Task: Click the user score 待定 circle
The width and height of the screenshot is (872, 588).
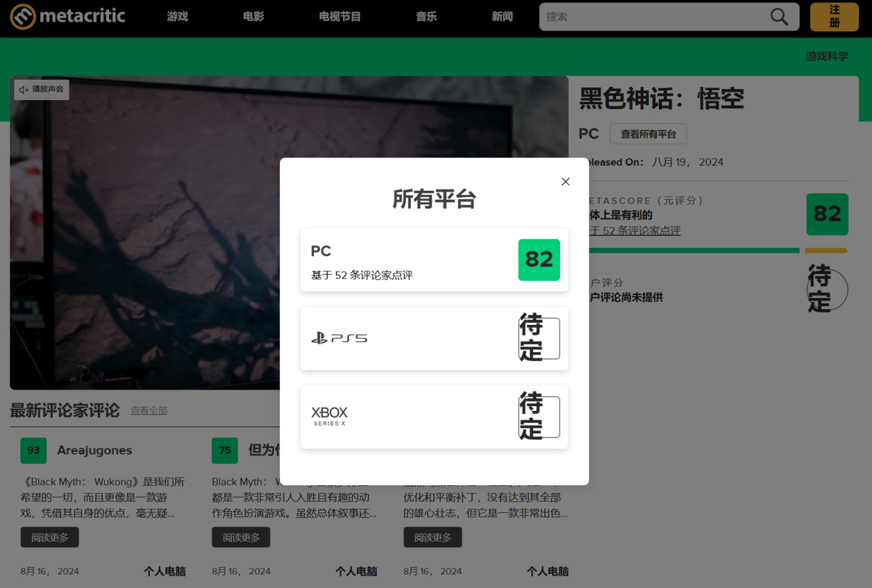Action: tap(827, 290)
